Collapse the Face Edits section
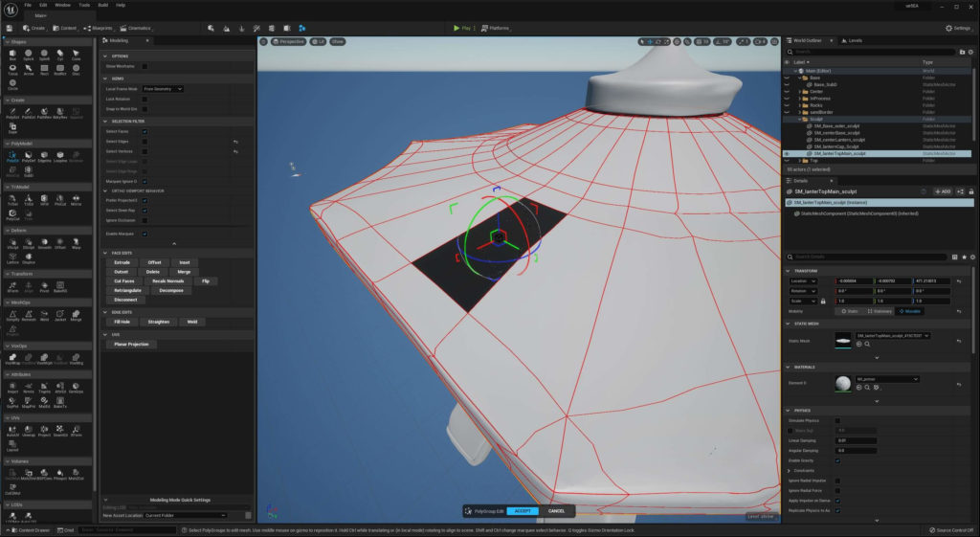The width and height of the screenshot is (980, 537). [105, 253]
